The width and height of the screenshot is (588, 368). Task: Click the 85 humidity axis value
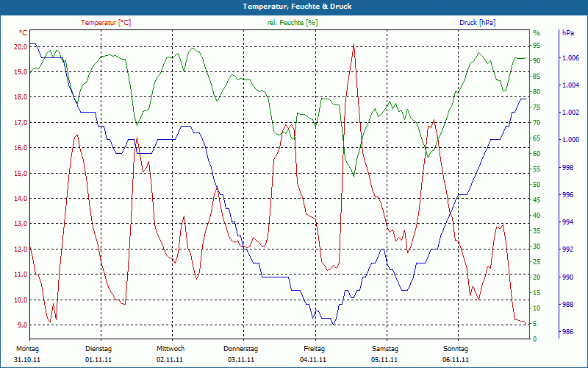537,77
